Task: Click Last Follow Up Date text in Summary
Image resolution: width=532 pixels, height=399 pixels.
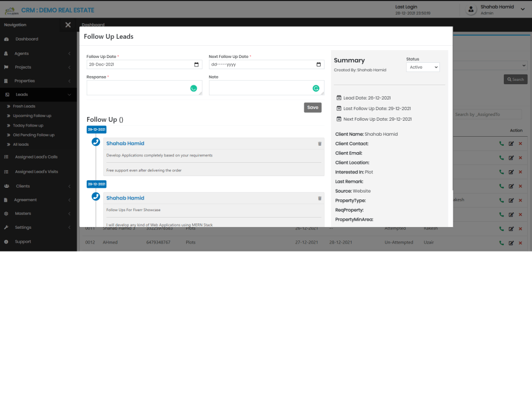Action: (377, 109)
